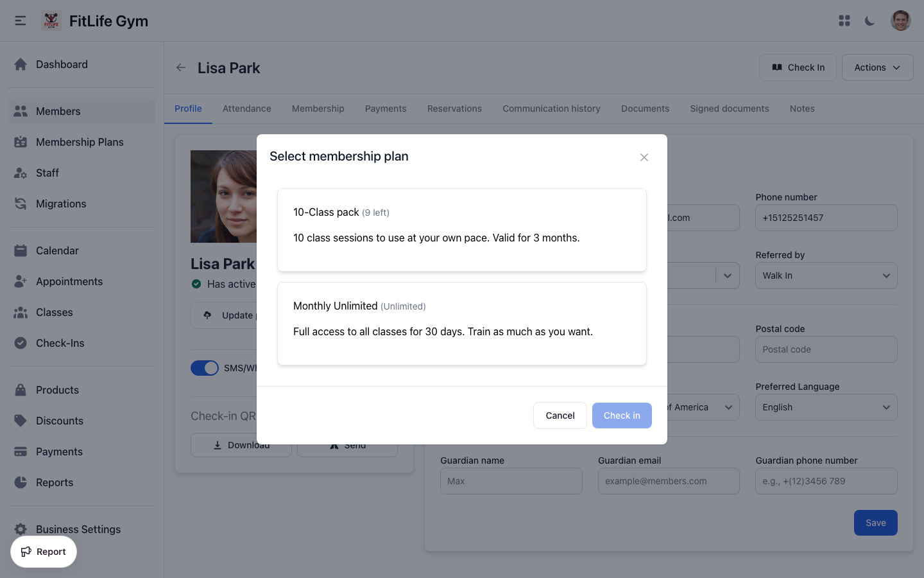Toggle dark mode moon icon

[x=869, y=21]
